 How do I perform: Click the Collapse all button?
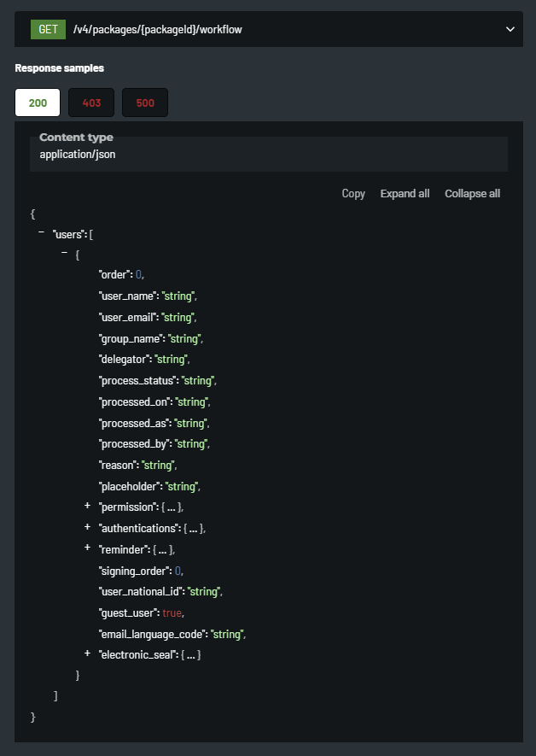click(x=472, y=194)
